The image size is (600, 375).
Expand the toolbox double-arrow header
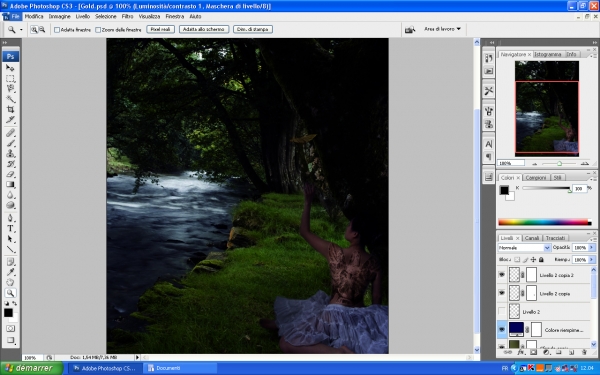(x=5, y=42)
